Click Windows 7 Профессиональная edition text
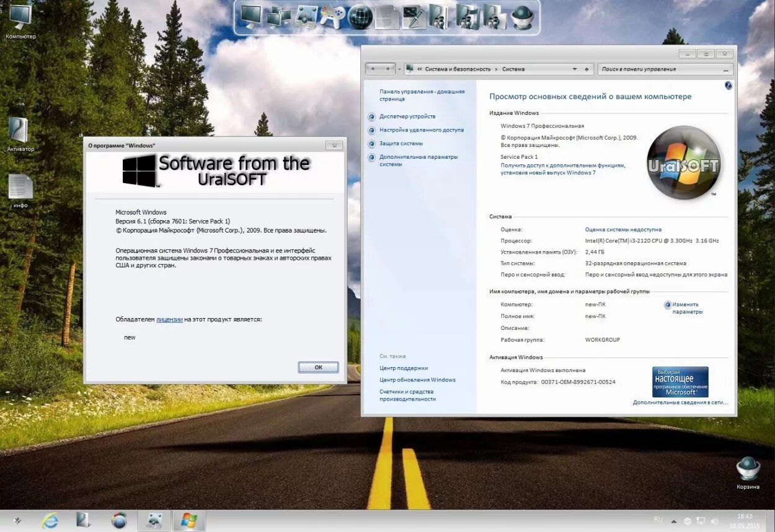Screen dimensions: 775x532 [x=542, y=126]
